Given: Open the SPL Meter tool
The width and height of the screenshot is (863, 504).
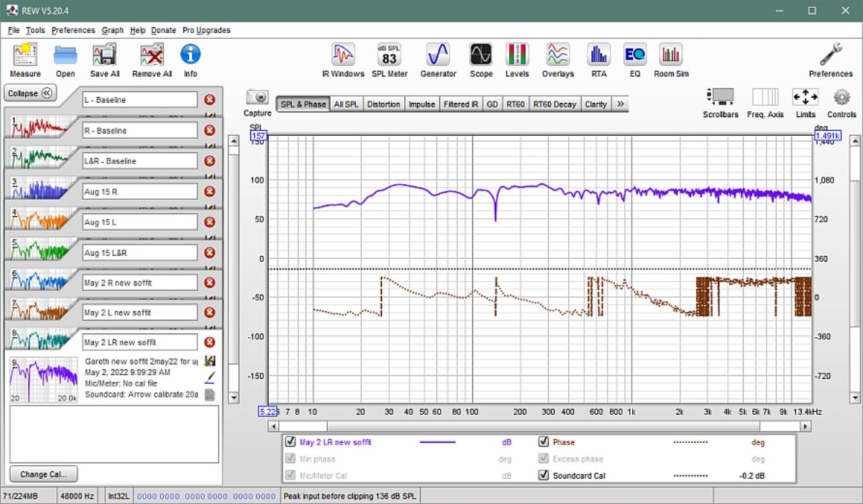Looking at the screenshot, I should [x=389, y=55].
